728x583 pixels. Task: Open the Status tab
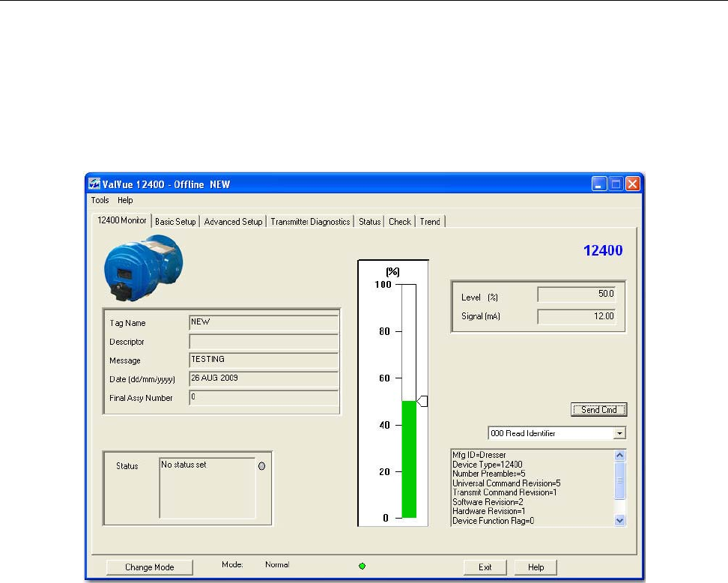(369, 222)
